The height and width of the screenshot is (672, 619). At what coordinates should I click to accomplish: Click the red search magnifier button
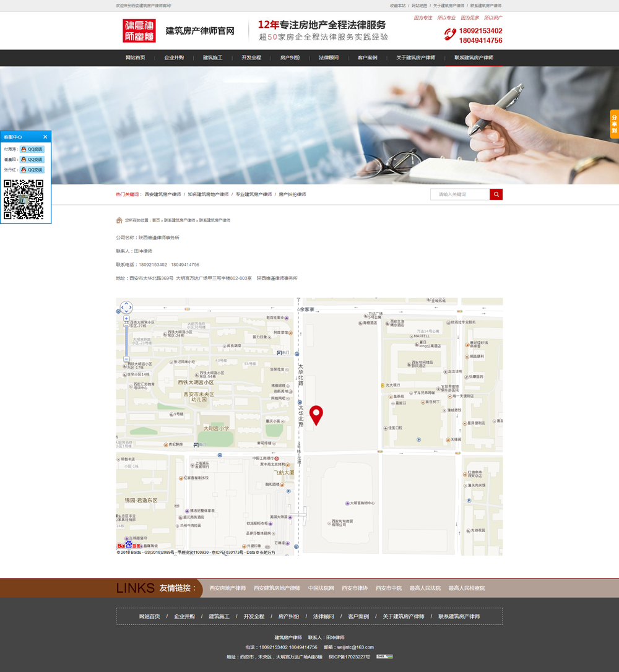click(496, 194)
